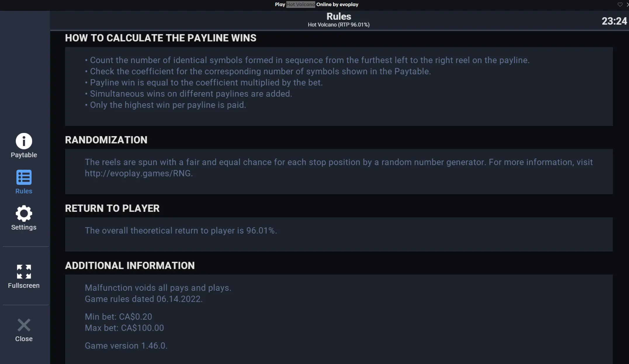The image size is (629, 364).
Task: Click the Min bet CA$0.20 text
Action: click(x=118, y=317)
